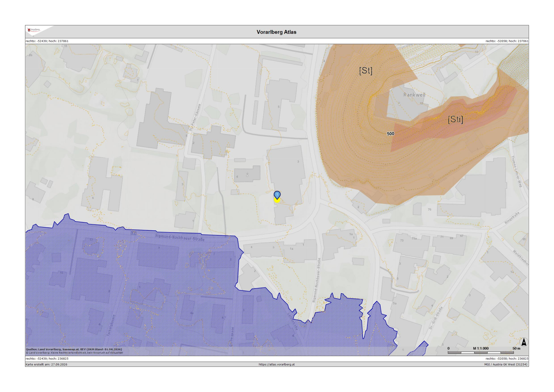Select top-right coordinates rechts: -52058; hoch: 237061
The width and height of the screenshot is (554, 392).
point(507,41)
